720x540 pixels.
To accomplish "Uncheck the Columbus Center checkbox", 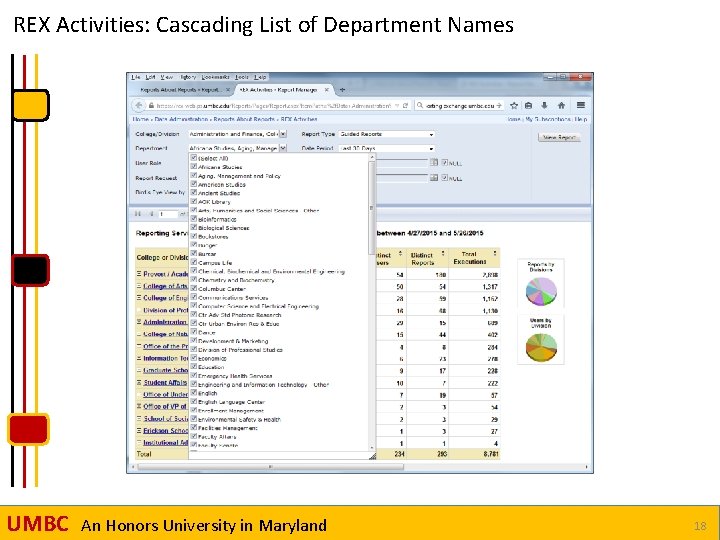I will coord(194,289).
